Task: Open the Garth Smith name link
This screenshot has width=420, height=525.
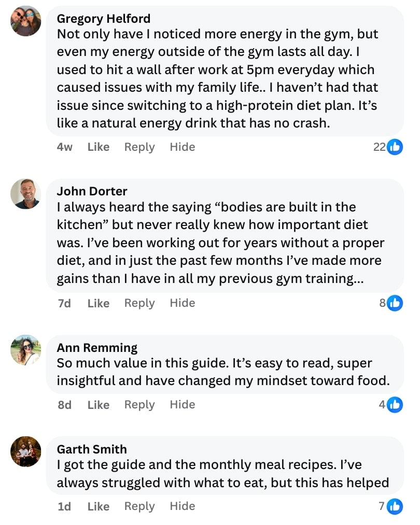Action: click(x=92, y=449)
